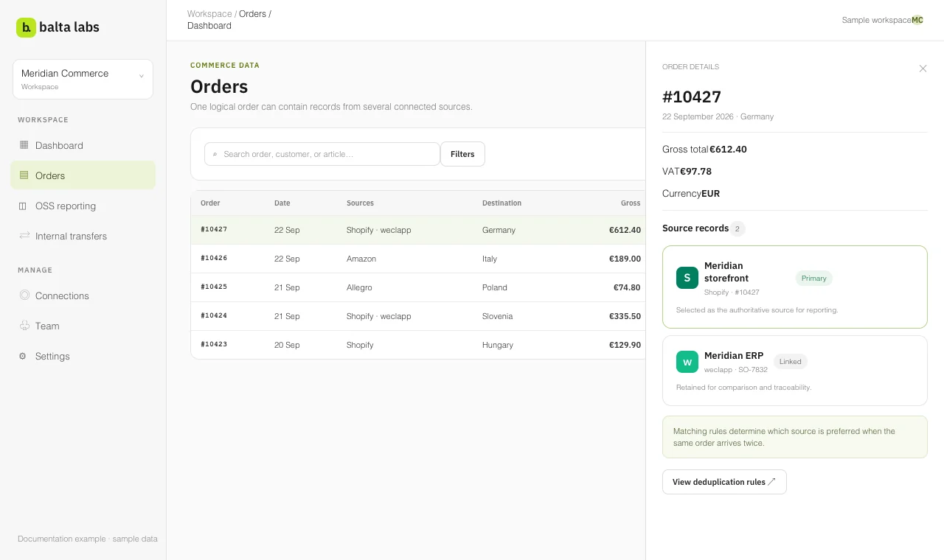The width and height of the screenshot is (944, 560).
Task: Click the Orders breadcrumb link
Action: click(252, 14)
